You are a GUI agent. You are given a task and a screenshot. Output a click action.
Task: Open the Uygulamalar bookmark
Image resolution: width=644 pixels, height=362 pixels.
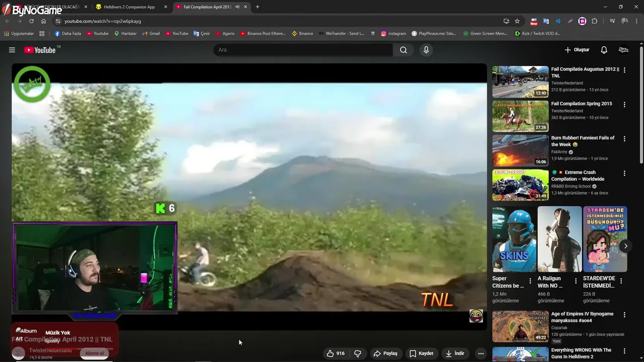tap(19, 34)
